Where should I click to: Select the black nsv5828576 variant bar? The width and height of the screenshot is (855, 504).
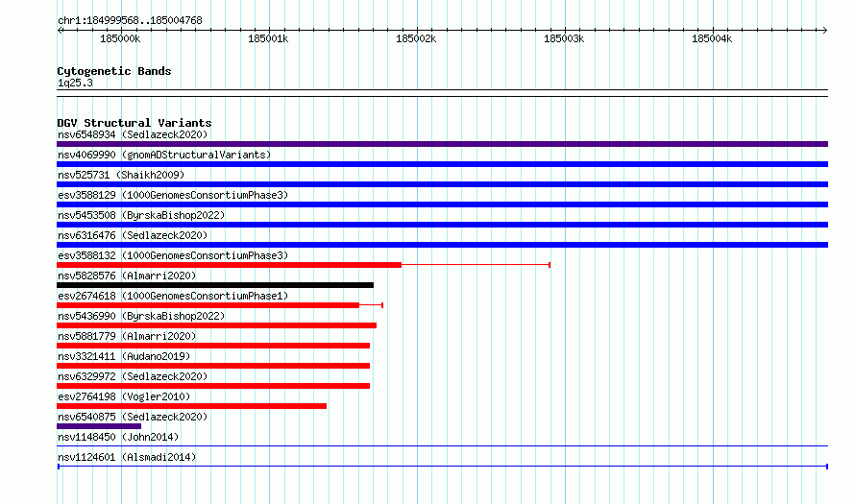pyautogui.click(x=215, y=285)
